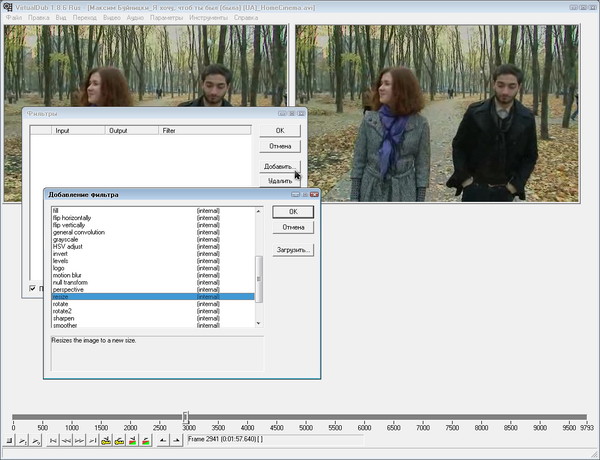Click the Stop playback icon
The image size is (600, 460).
click(x=10, y=441)
